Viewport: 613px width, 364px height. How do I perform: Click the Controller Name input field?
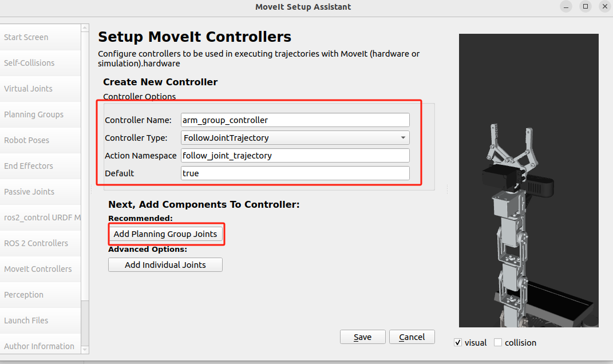pos(295,120)
